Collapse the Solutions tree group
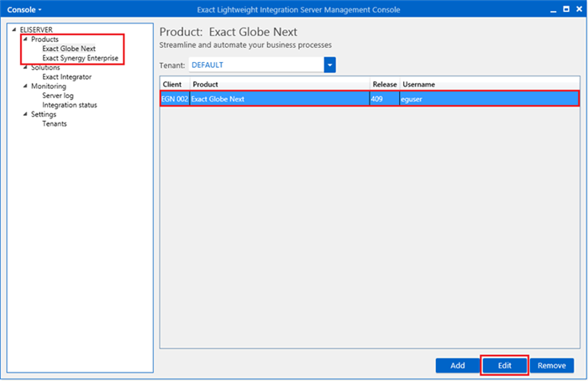The height and width of the screenshot is (381, 588). pos(25,67)
